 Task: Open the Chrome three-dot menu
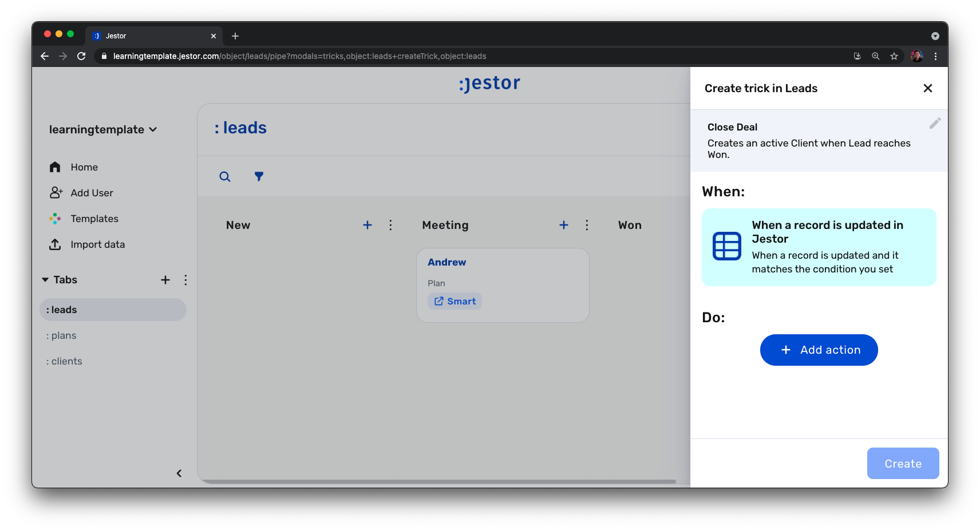tap(935, 56)
